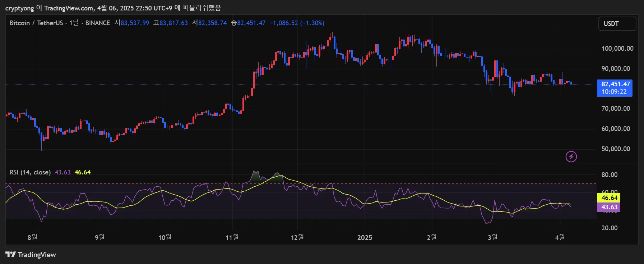
Task: Click the purple lightning bolt icon
Action: (x=571, y=156)
